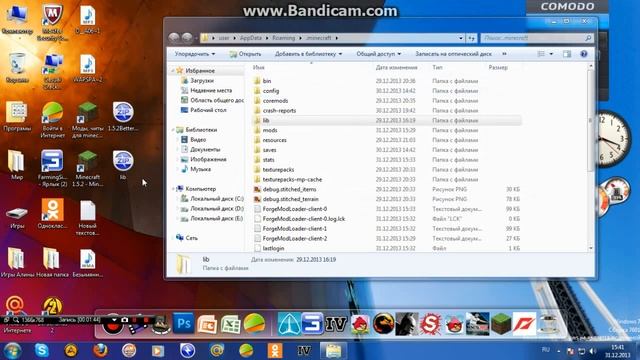Select the 1.5.2Better zip archive on desktop

(x=123, y=117)
